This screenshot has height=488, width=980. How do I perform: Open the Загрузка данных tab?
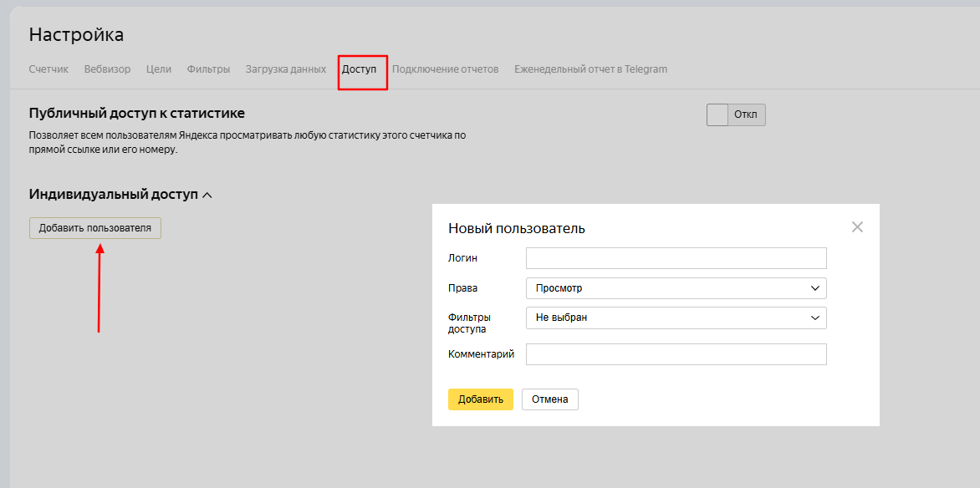tap(285, 69)
